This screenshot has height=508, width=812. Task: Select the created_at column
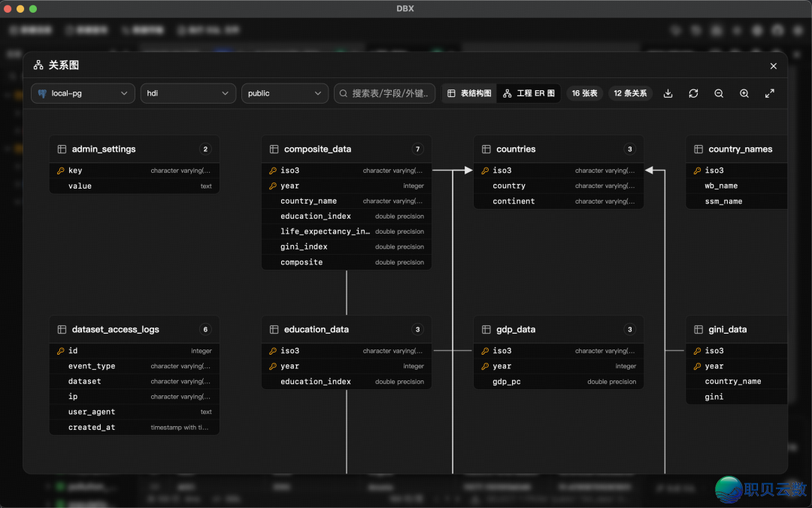(x=135, y=428)
